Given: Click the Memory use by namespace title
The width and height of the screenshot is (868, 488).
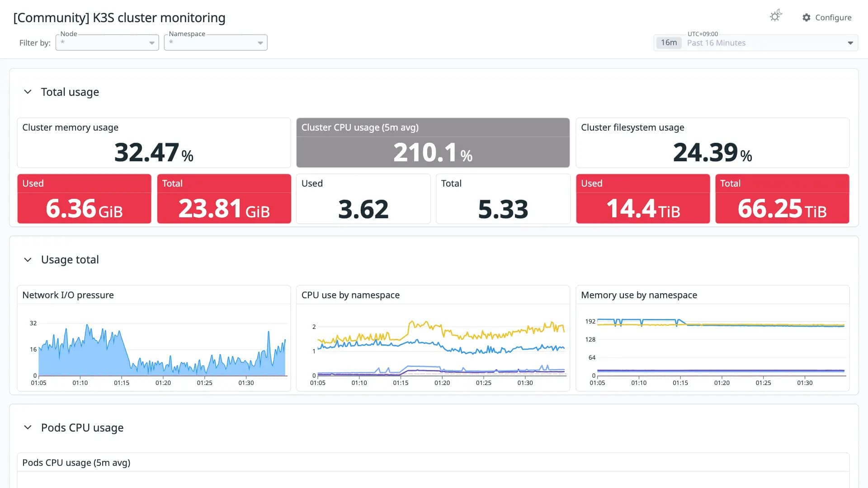Looking at the screenshot, I should click(x=639, y=295).
